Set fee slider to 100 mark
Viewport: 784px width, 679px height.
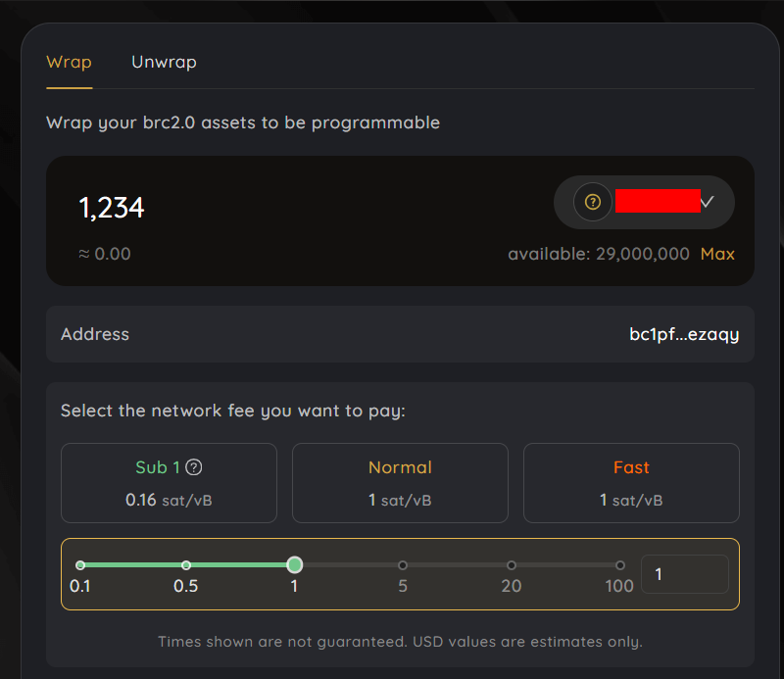[x=619, y=565]
